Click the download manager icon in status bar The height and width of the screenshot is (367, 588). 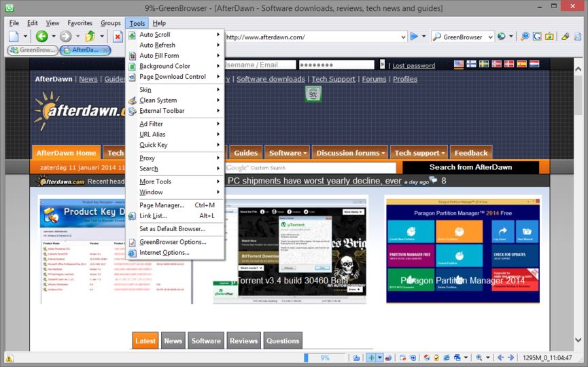(x=356, y=357)
